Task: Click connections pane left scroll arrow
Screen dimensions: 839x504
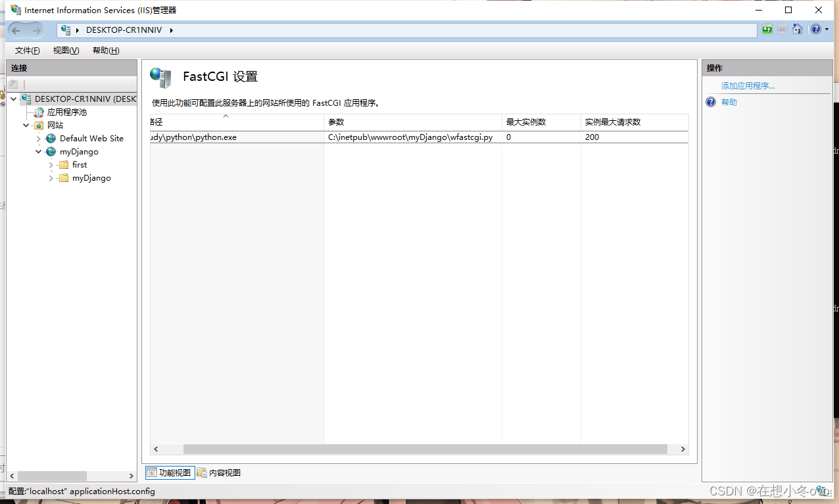Action: pyautogui.click(x=11, y=476)
